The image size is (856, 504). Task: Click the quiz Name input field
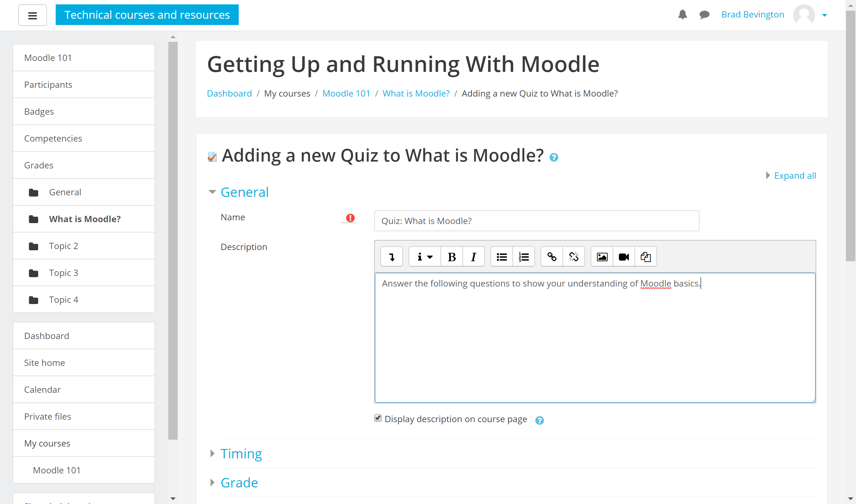click(x=536, y=221)
